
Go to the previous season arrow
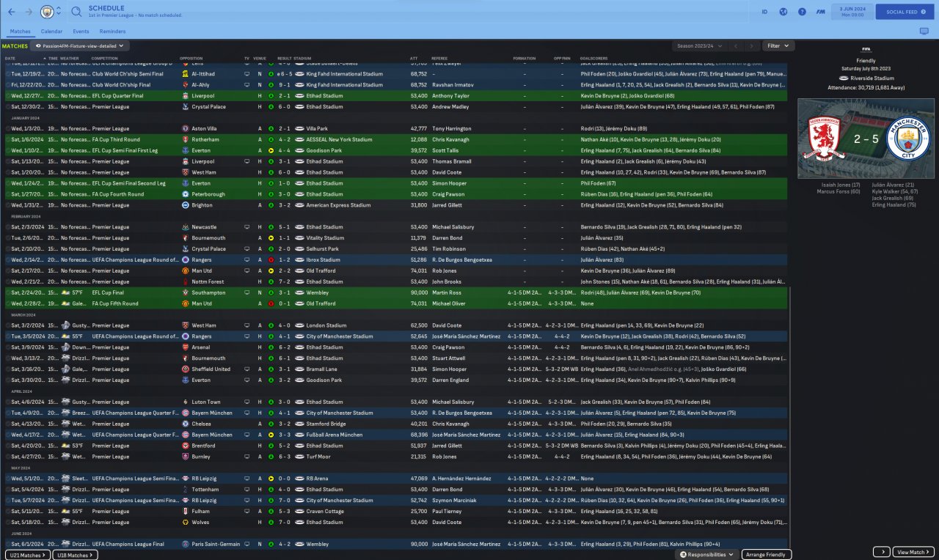[737, 46]
